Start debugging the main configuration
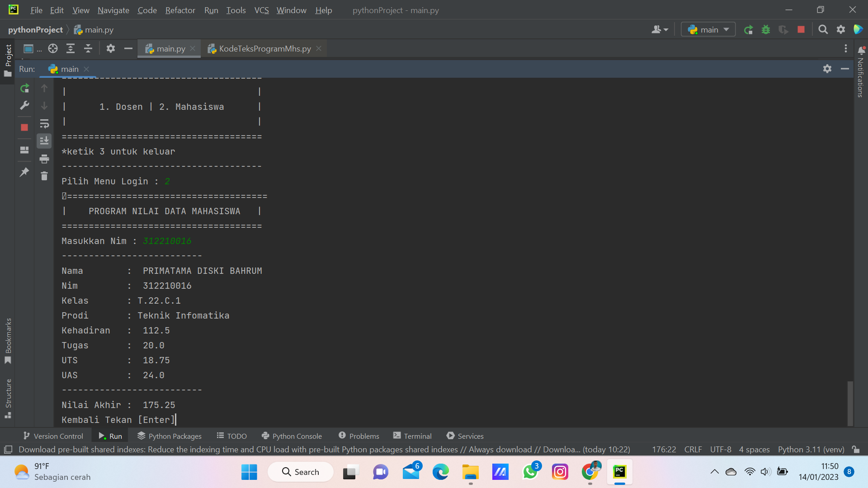The height and width of the screenshot is (488, 868). 766,29
